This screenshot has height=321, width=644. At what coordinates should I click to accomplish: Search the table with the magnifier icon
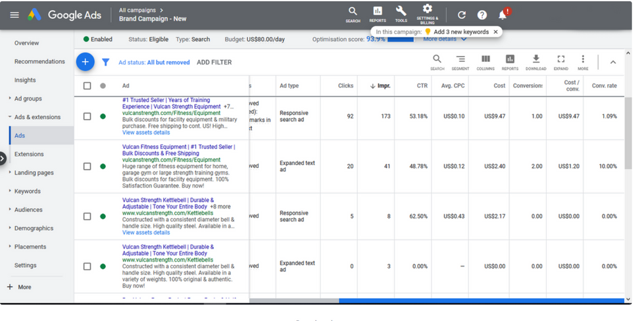[x=437, y=62]
